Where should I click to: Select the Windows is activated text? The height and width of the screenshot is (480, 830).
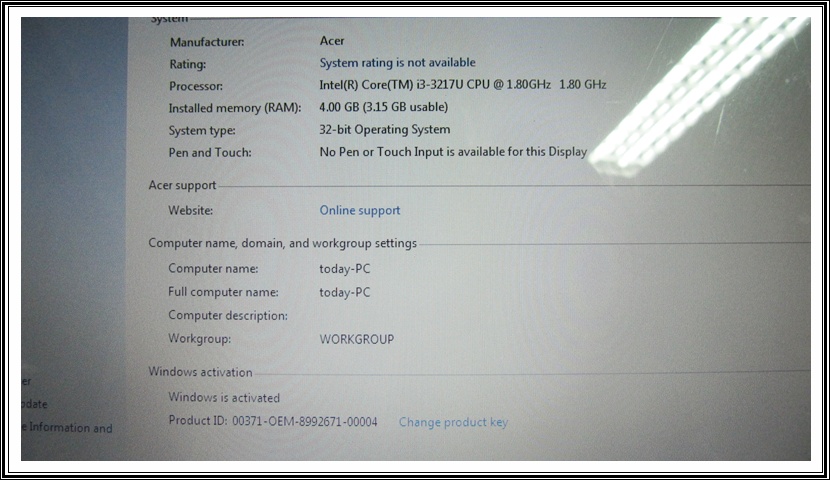coord(224,397)
